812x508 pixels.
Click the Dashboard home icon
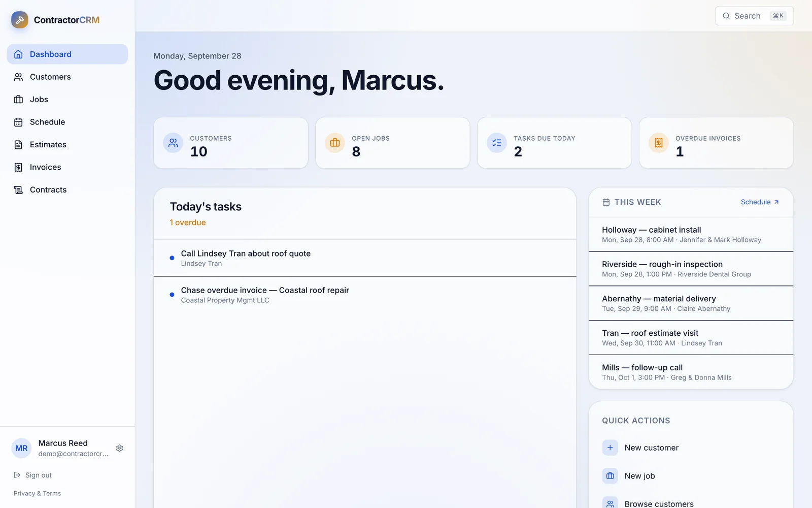point(18,54)
